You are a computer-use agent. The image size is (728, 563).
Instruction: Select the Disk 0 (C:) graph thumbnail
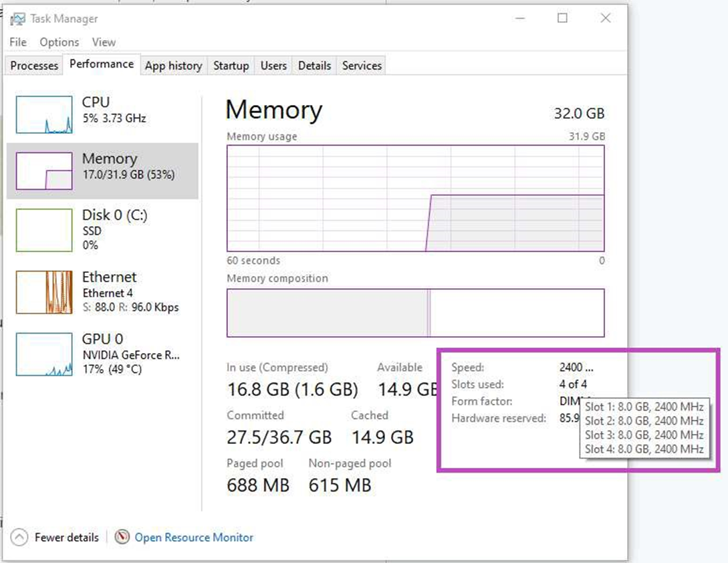pyautogui.click(x=44, y=230)
